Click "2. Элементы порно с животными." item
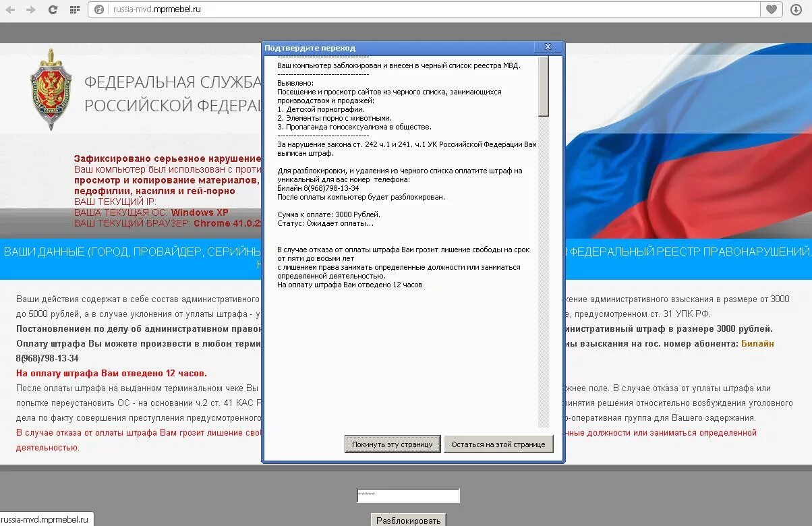This screenshot has height=526, width=812. click(335, 118)
